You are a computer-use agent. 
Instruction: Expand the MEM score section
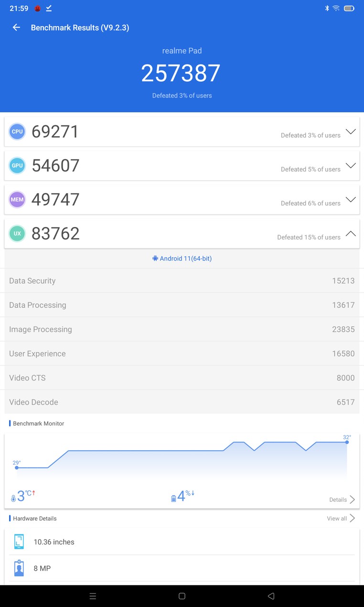351,199
